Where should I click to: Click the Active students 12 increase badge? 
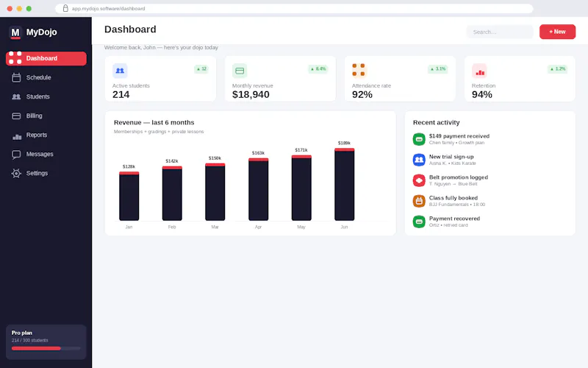[201, 69]
